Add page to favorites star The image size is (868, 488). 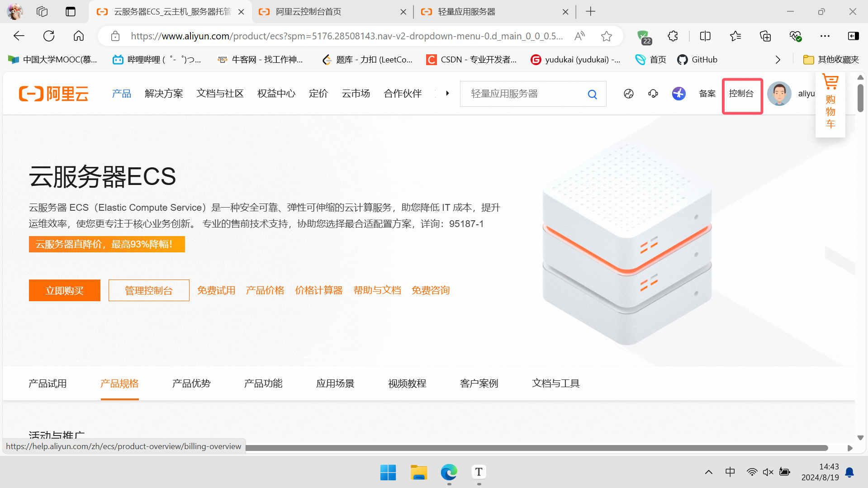click(607, 36)
